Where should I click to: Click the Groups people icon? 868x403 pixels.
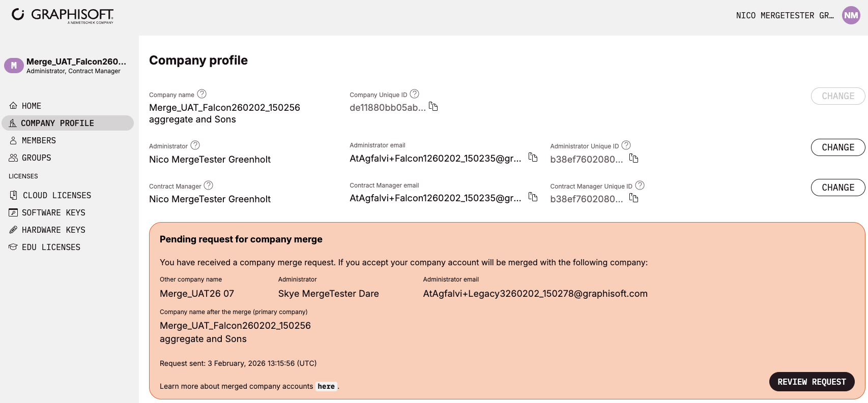tap(13, 158)
